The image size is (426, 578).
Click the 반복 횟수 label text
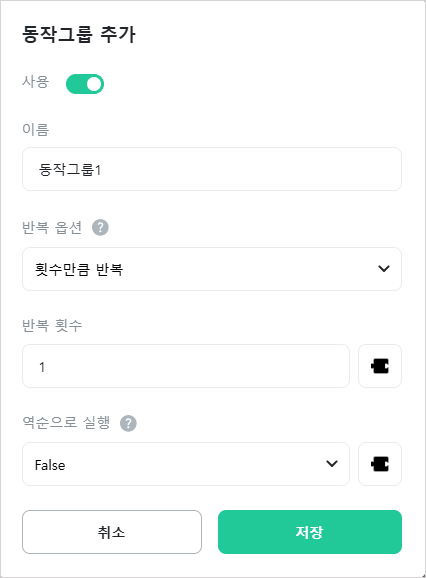point(52,325)
